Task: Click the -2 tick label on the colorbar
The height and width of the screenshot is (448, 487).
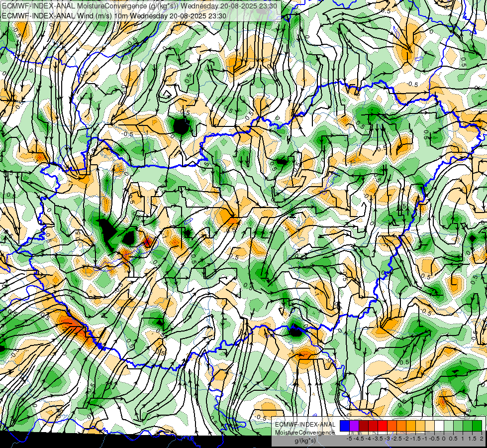Action: [x=406, y=439]
